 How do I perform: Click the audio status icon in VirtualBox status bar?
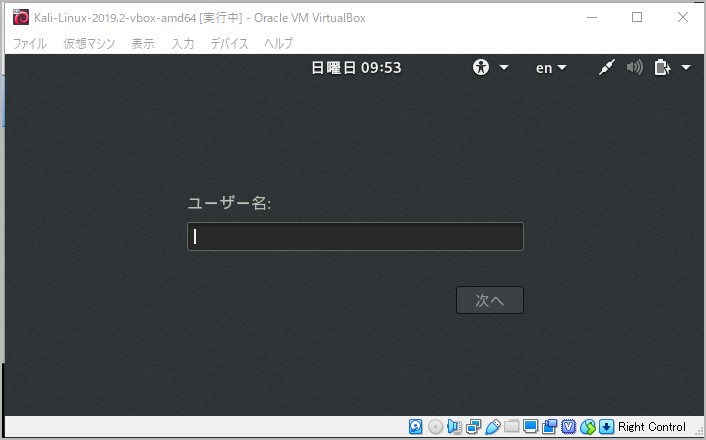[454, 426]
